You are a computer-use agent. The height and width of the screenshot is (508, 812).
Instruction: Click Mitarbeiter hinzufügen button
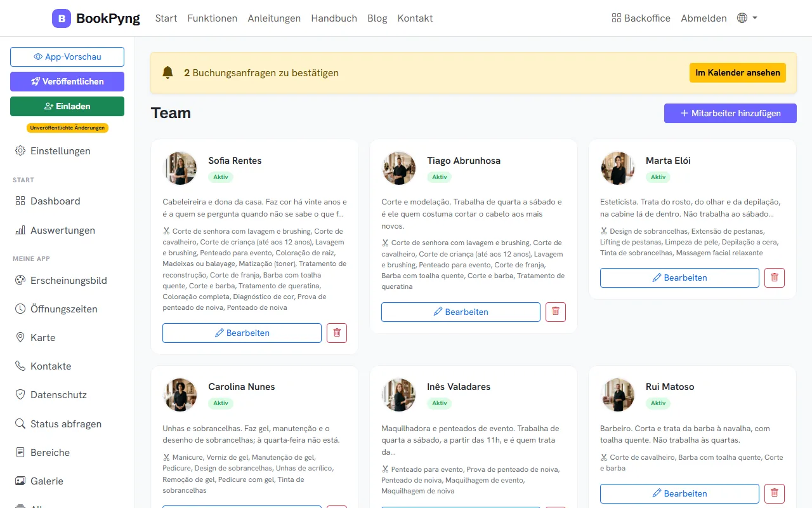[730, 113]
